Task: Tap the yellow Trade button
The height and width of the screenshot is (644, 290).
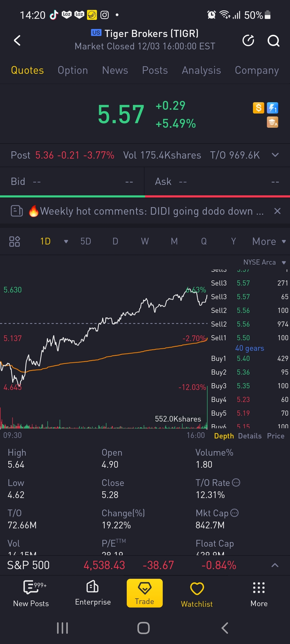Action: point(145,593)
